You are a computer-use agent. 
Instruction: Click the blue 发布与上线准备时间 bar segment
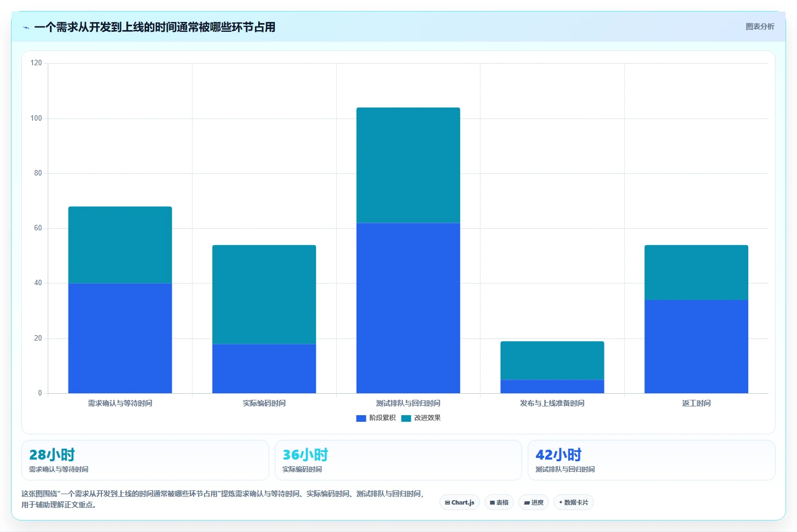click(552, 387)
